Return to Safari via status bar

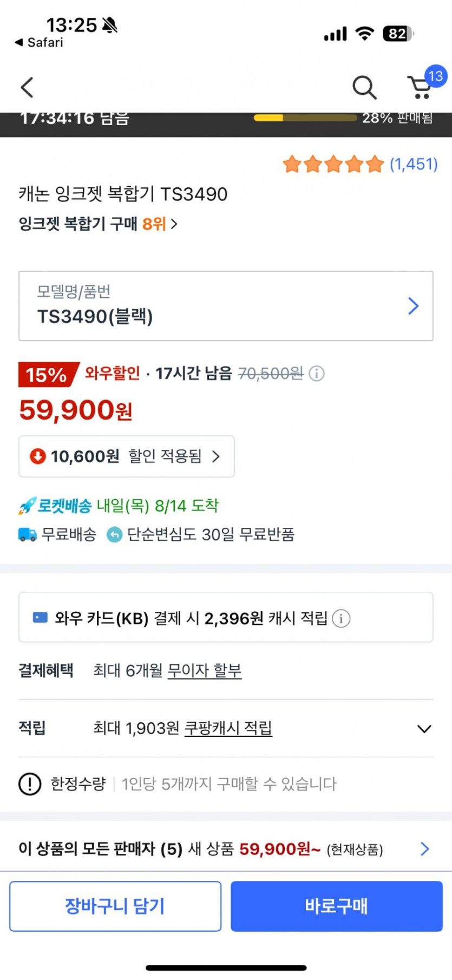[39, 42]
